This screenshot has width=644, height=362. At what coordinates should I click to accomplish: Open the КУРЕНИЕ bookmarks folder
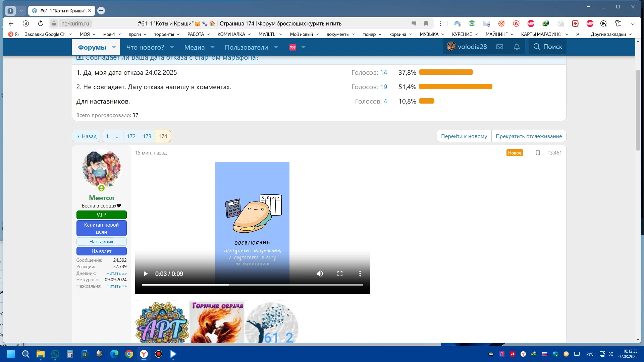(x=465, y=34)
